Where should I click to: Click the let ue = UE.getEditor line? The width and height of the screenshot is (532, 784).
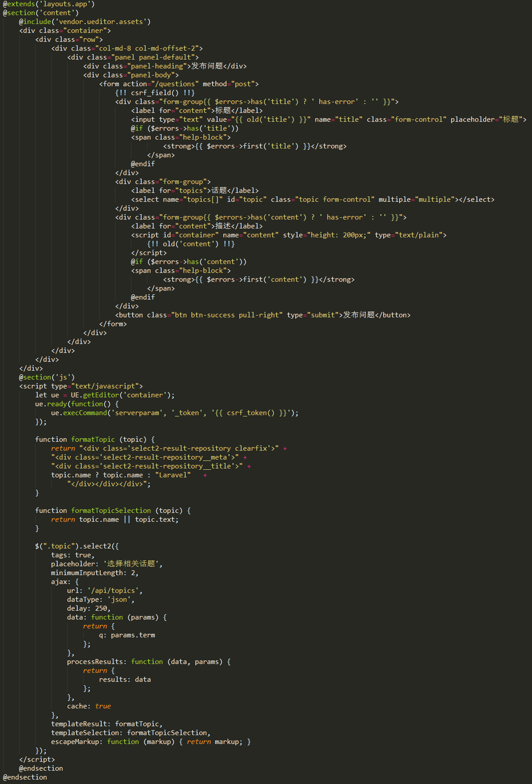[x=105, y=395]
